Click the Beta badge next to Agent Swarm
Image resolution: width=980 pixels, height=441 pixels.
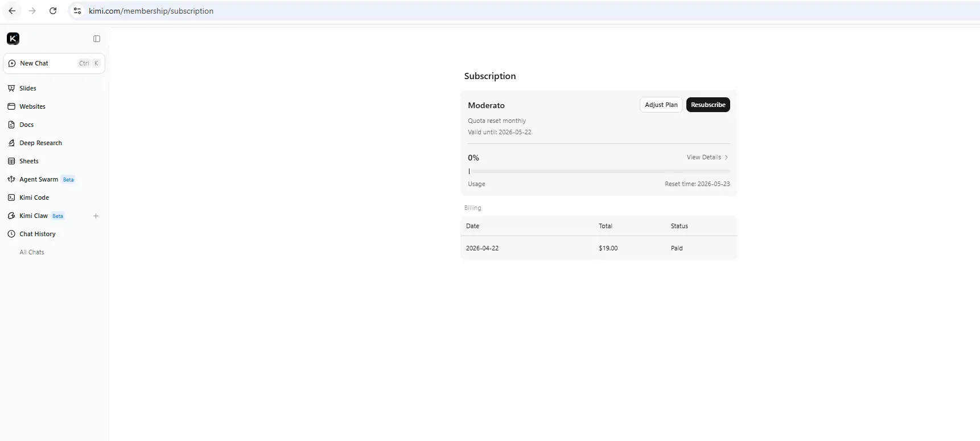(68, 180)
